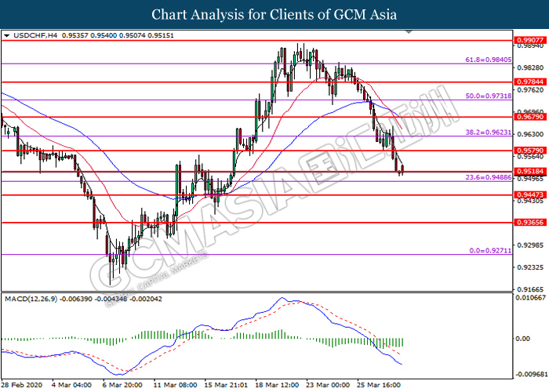549x392 pixels.
Task: Select the 0.97844 red price label
Action: tap(530, 82)
